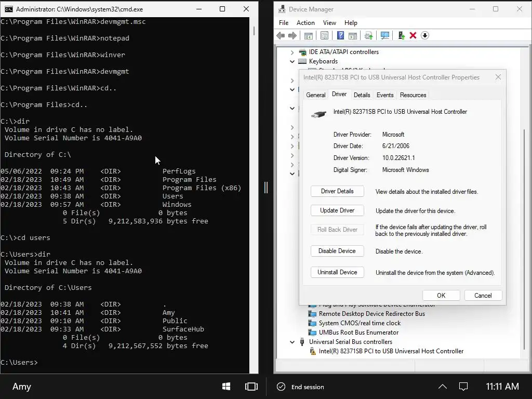The image size is (532, 399).
Task: Switch to the Details tab
Action: pyautogui.click(x=362, y=95)
